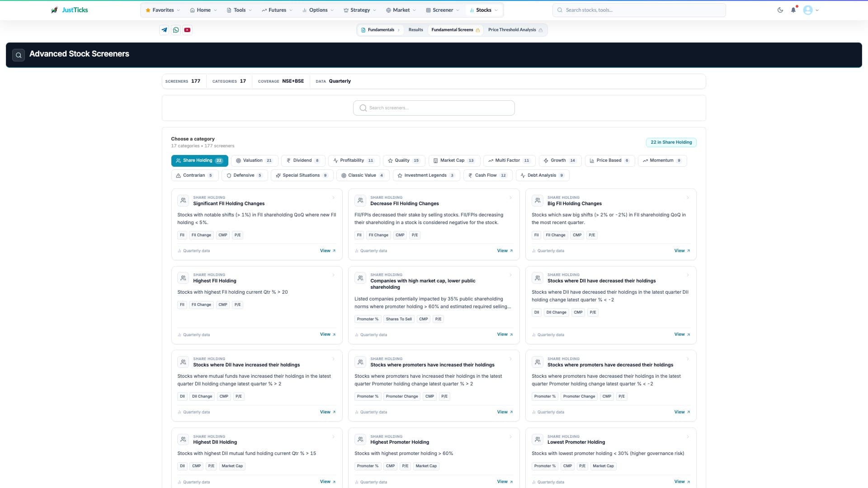Screen dimensions: 868x488
Task: Click people icon on Highest FII Holding card
Action: pos(183,277)
